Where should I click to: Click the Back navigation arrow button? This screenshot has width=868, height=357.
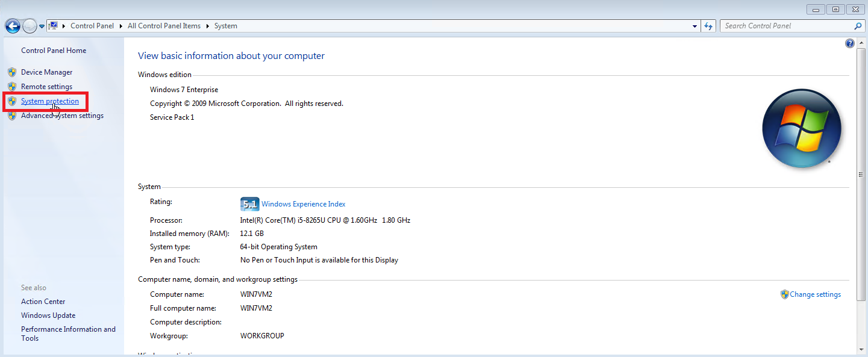13,26
